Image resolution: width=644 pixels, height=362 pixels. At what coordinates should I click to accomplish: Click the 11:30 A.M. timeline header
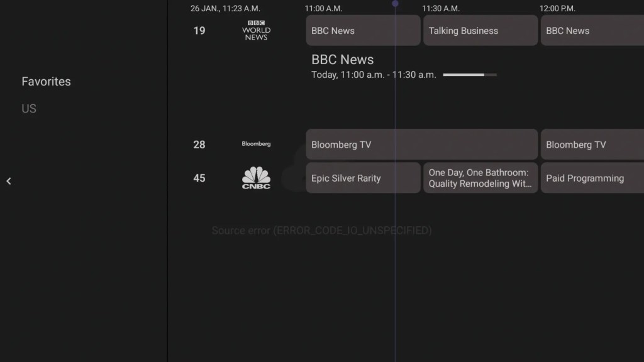coord(441,8)
